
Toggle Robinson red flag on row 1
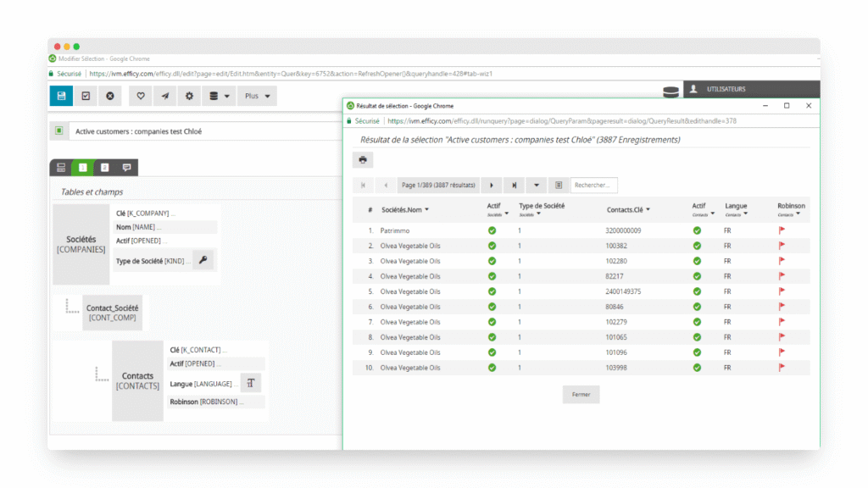click(782, 230)
